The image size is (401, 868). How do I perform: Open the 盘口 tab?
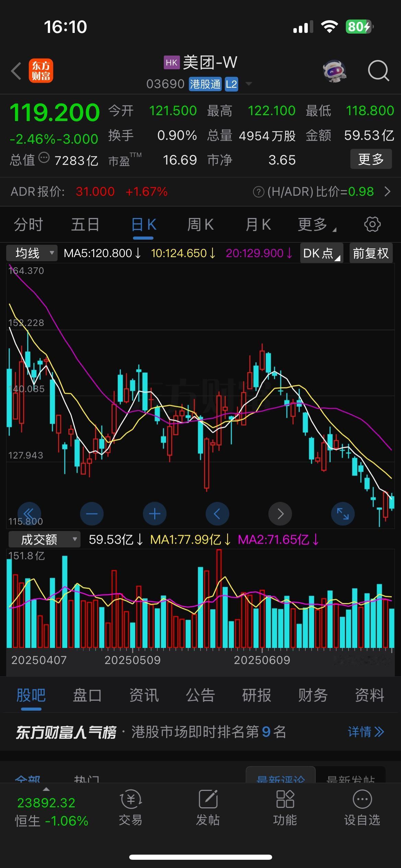(87, 696)
